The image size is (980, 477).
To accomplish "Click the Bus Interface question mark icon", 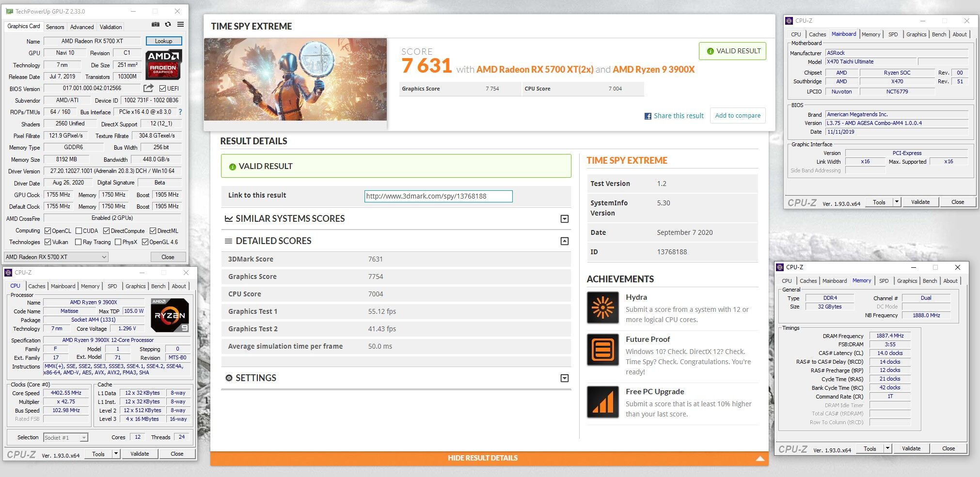I will 180,112.
